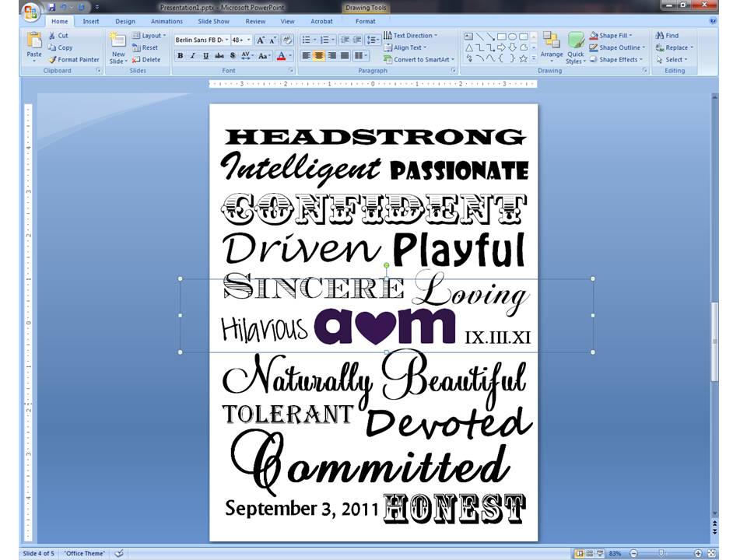Switch to the Insert tab
Image resolution: width=747 pixels, height=560 pixels.
pyautogui.click(x=91, y=22)
